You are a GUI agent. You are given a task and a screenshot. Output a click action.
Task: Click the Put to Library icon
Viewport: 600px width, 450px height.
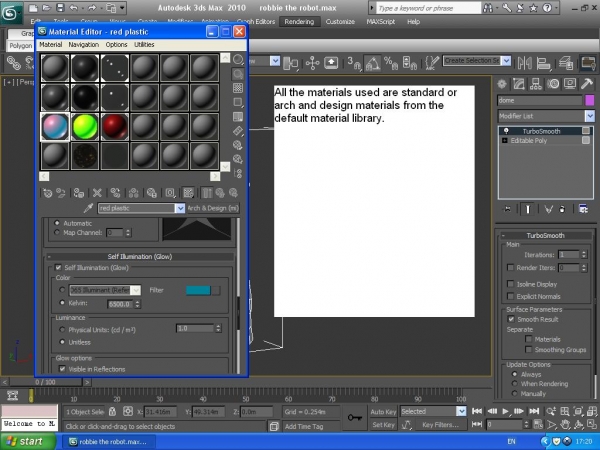(x=152, y=193)
